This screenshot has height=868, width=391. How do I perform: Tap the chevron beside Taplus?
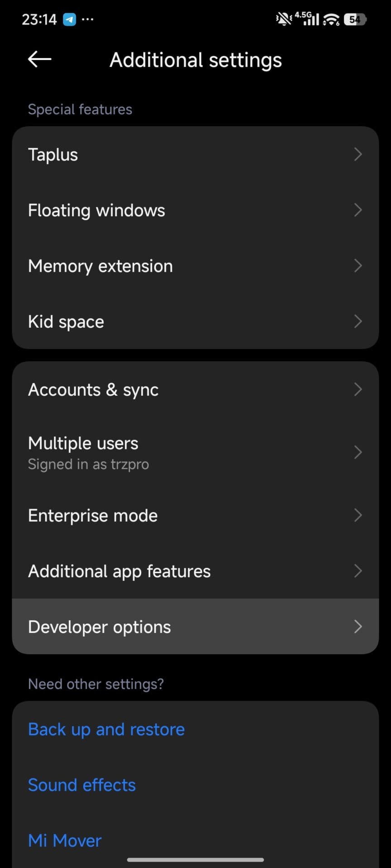pyautogui.click(x=358, y=154)
